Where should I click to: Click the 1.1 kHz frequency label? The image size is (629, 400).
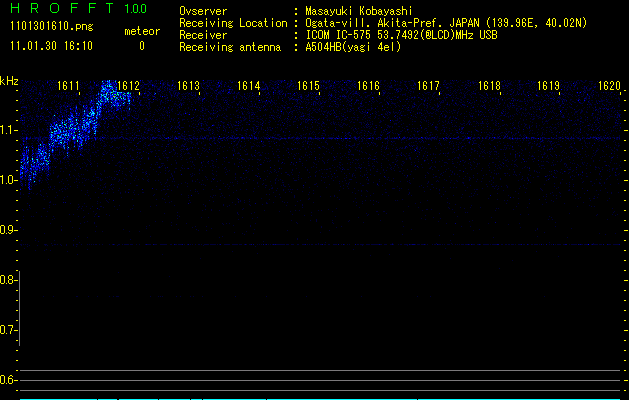[x=9, y=130]
